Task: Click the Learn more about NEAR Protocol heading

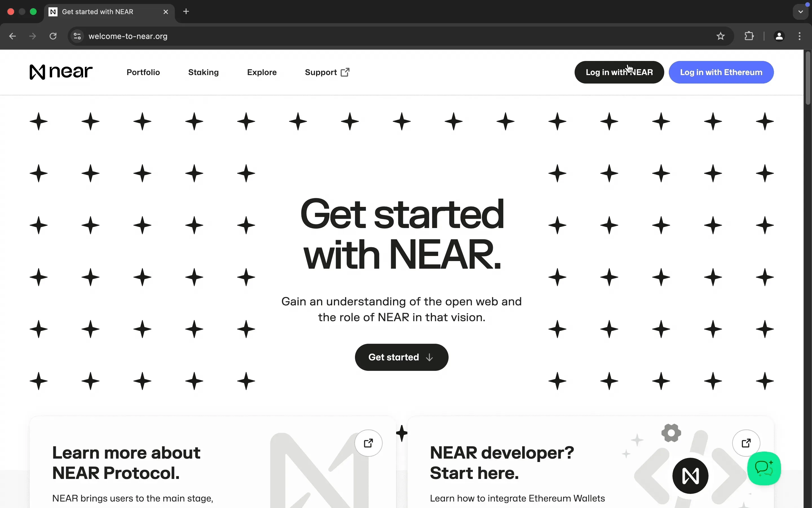Action: click(126, 463)
